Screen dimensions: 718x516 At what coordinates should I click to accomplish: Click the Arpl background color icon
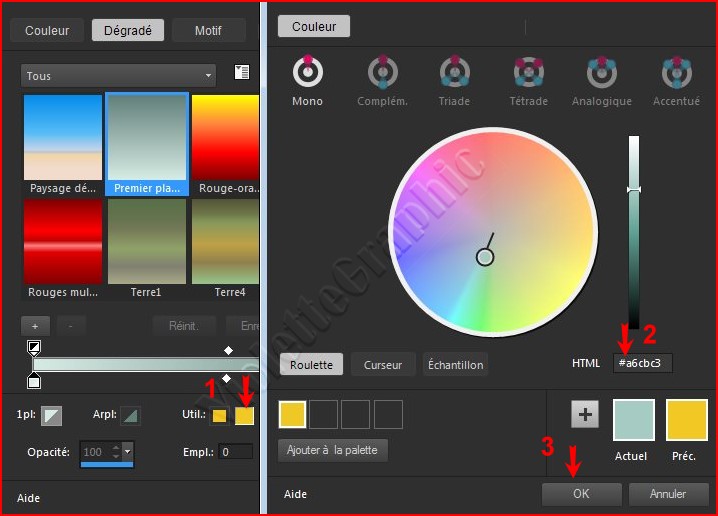coord(130,415)
